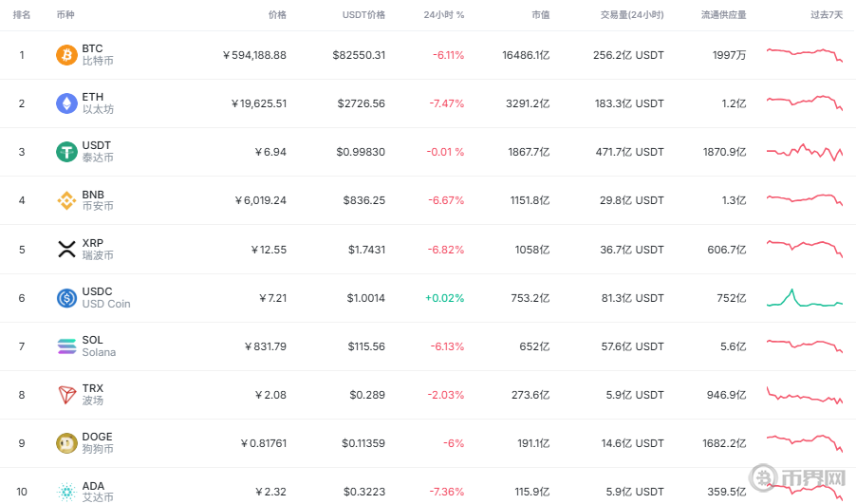Click the Ethereum coin icon
Screen dimensions: 856x504
66,103
